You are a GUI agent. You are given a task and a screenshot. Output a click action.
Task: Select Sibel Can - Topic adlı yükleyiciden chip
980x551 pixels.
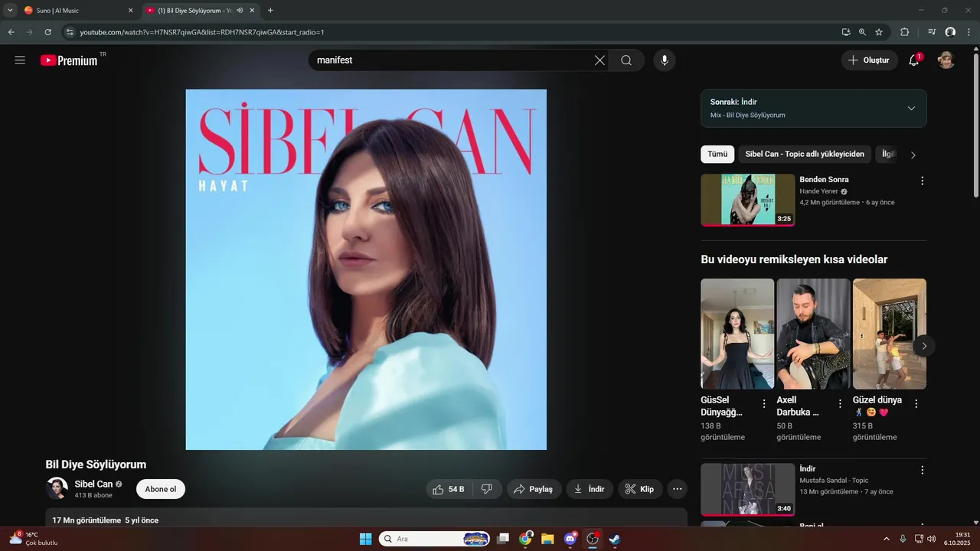pyautogui.click(x=805, y=154)
